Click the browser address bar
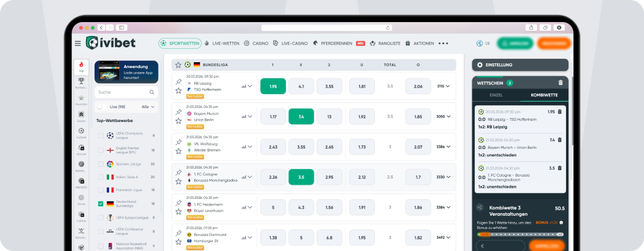The image size is (644, 251). [327, 27]
